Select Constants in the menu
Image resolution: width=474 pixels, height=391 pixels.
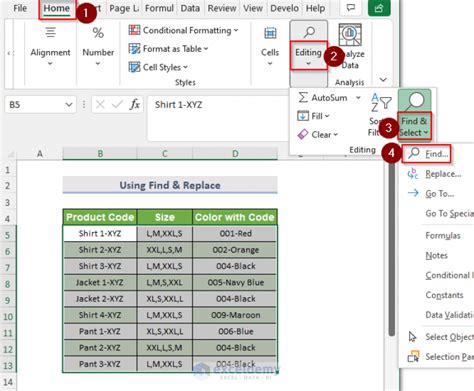point(444,295)
